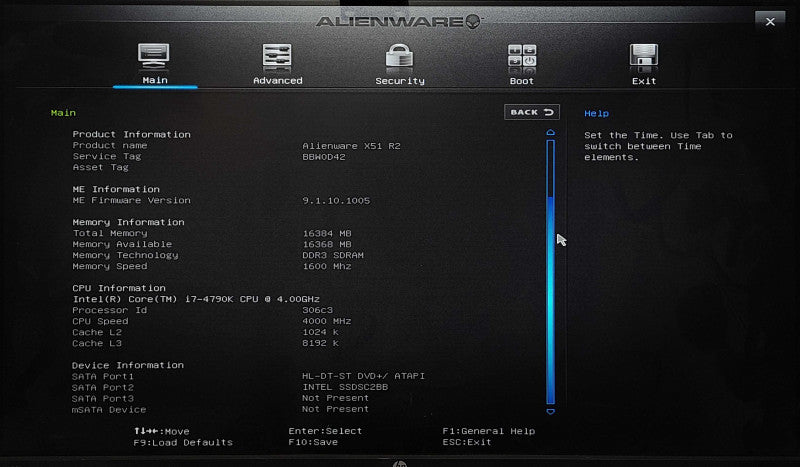This screenshot has width=800, height=467.
Task: Click F10:Save hint
Action: pos(313,442)
